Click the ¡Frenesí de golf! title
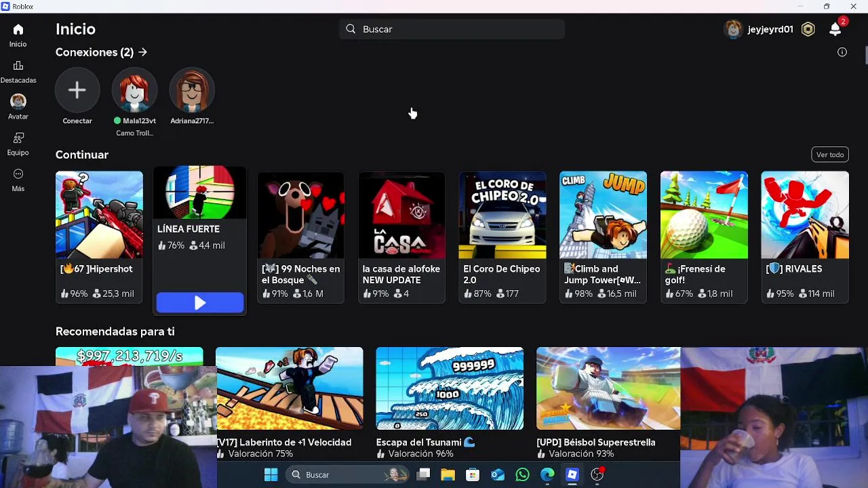This screenshot has height=488, width=868. (x=695, y=274)
